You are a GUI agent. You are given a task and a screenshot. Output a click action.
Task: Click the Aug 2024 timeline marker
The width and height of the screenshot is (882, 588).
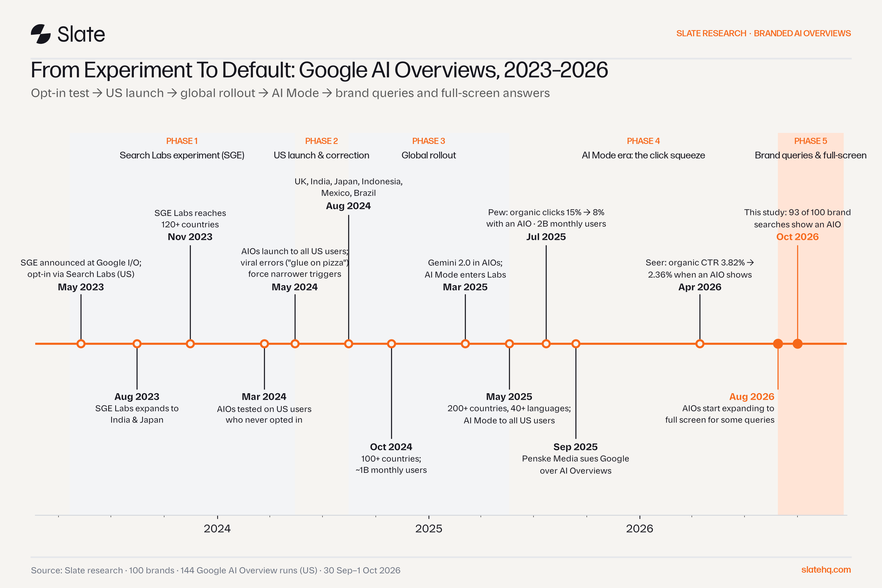[349, 344]
